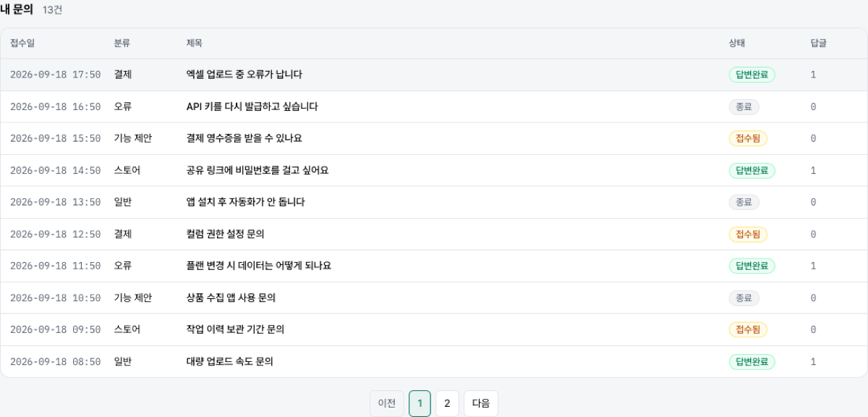Open inquiry 엑셀 업로드 중 오류가 납니다
The width and height of the screenshot is (868, 417).
click(244, 75)
